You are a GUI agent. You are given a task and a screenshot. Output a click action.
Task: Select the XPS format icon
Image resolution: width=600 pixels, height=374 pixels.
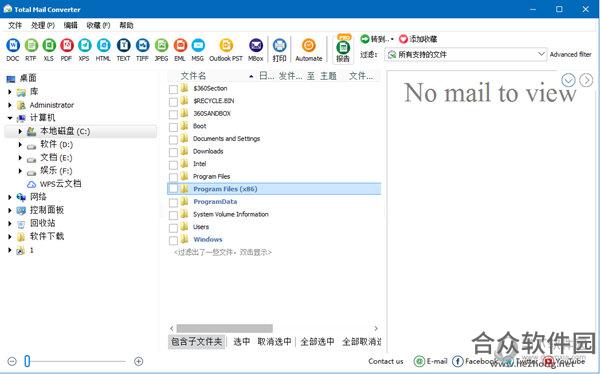(x=85, y=45)
